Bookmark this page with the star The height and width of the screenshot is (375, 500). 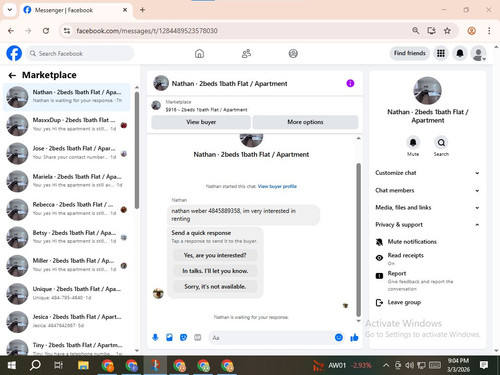[447, 31]
